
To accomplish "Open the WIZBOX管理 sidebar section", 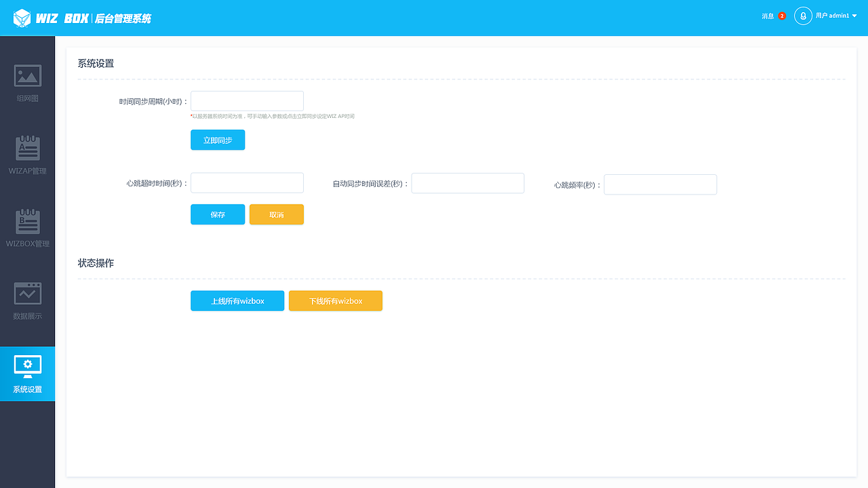I will (x=27, y=229).
